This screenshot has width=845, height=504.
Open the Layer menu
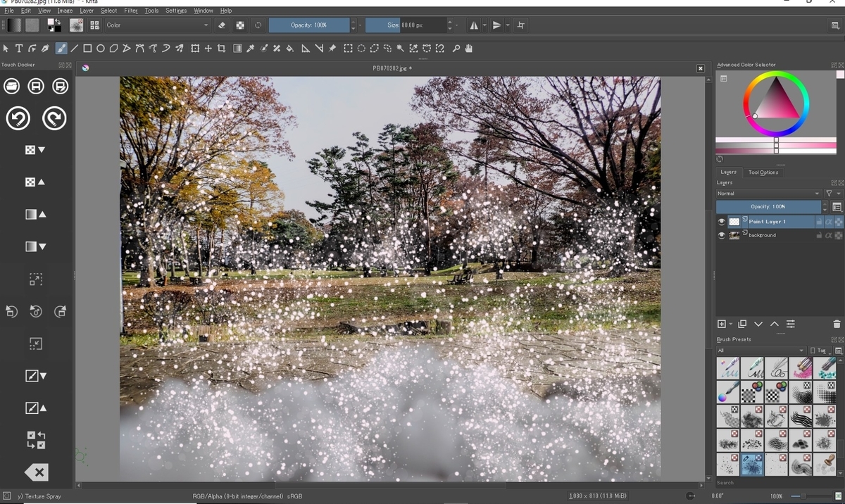pyautogui.click(x=87, y=11)
